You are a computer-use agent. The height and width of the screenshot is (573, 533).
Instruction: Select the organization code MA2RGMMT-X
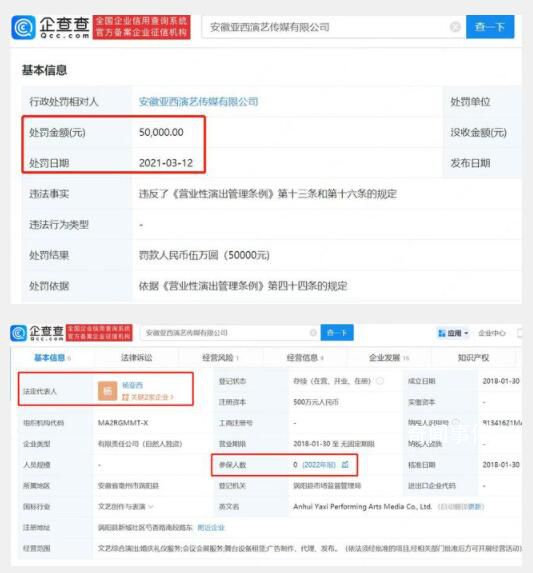(x=123, y=423)
